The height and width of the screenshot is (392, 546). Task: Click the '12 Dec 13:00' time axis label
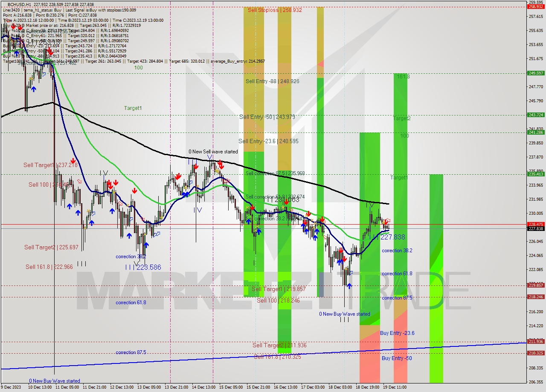click(x=122, y=387)
